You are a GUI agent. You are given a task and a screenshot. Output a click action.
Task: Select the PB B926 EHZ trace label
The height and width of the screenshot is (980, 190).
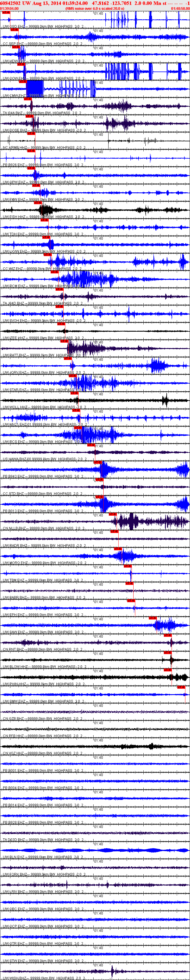pos(43,165)
